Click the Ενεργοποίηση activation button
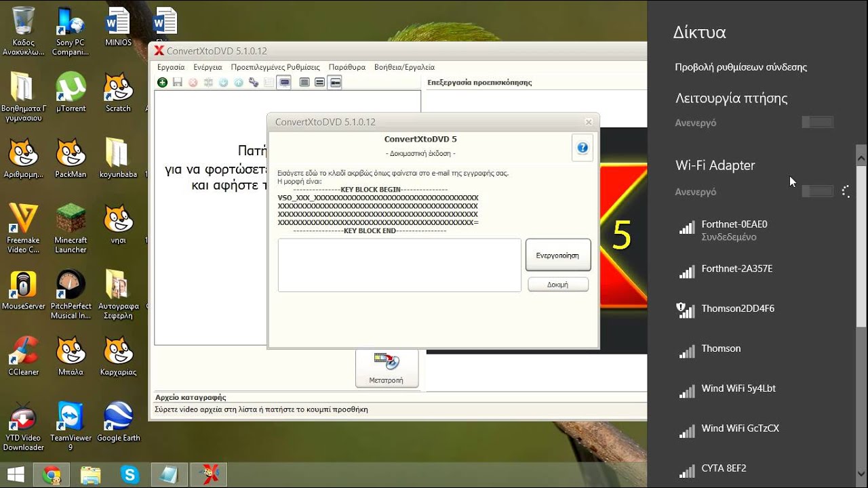Viewport: 868px width, 488px height. coord(557,256)
